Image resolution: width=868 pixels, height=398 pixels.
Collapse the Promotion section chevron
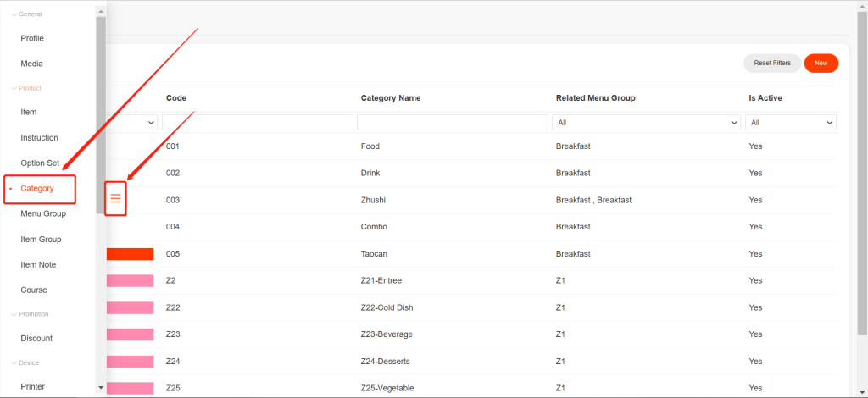14,314
